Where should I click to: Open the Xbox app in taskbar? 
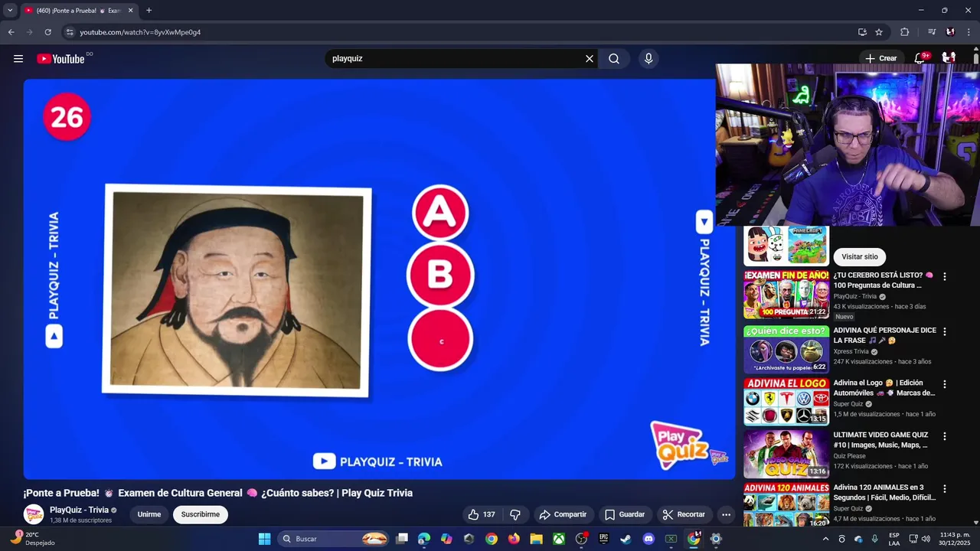pos(559,539)
